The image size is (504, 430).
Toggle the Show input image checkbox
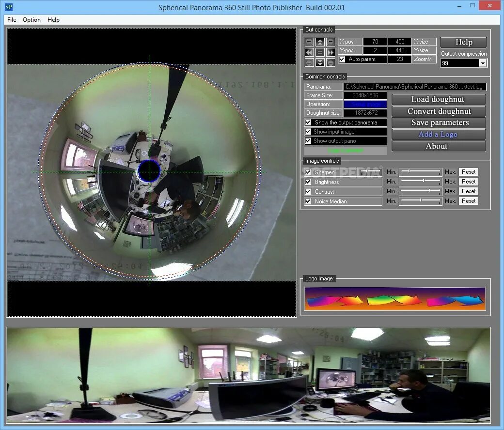click(x=308, y=132)
